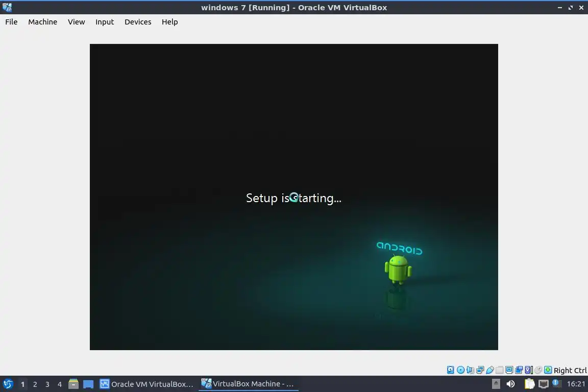Open the View menu
The height and width of the screenshot is (392, 588).
coord(76,22)
